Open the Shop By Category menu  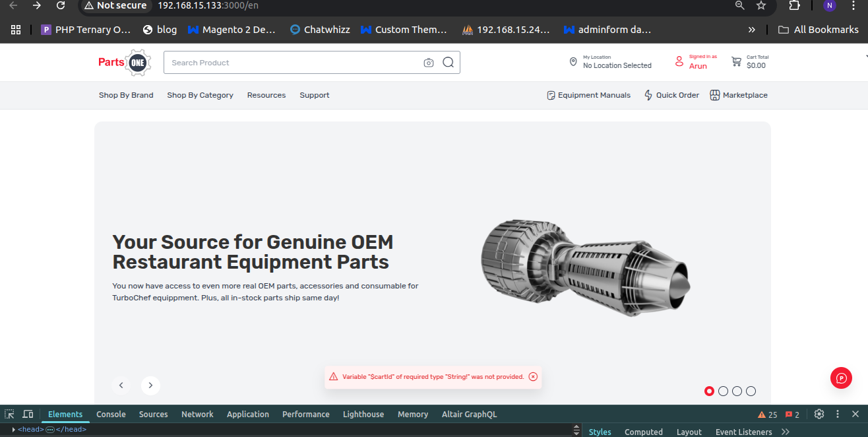click(x=200, y=95)
